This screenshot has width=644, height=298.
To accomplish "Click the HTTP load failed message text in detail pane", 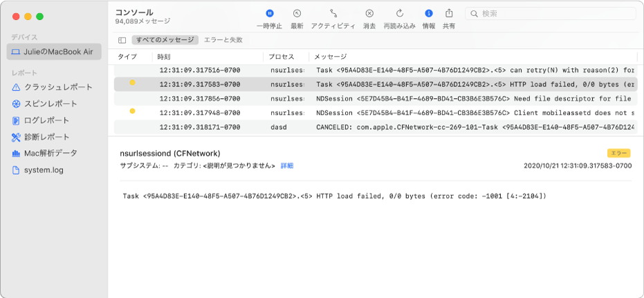I will (335, 196).
